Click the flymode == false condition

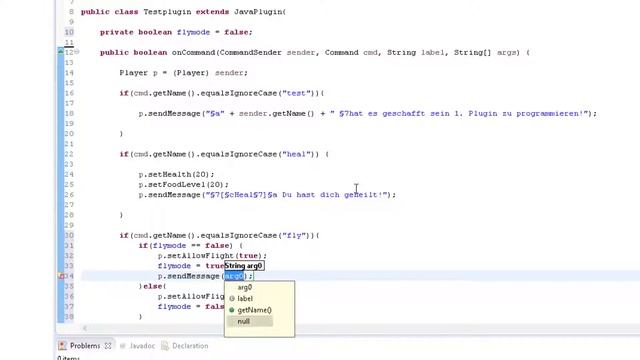[190, 246]
